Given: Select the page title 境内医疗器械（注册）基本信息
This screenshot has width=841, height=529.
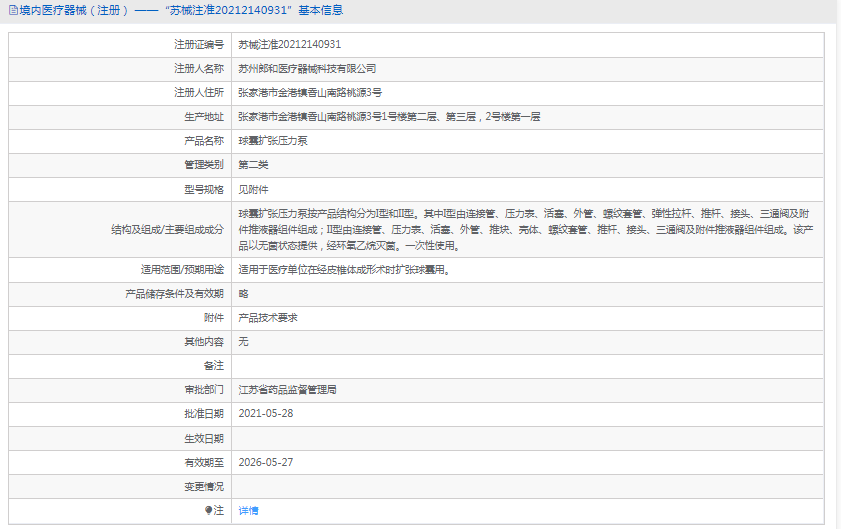Looking at the screenshot, I should pos(181,10).
